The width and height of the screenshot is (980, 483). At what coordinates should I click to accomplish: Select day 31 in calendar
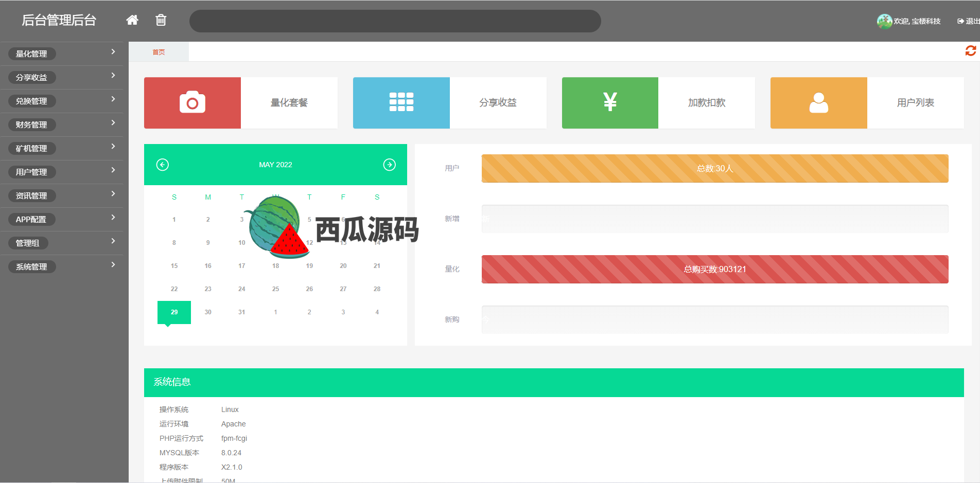tap(242, 312)
